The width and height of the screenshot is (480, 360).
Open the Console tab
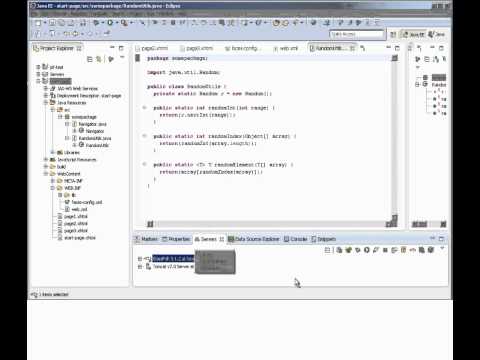pyautogui.click(x=296, y=239)
